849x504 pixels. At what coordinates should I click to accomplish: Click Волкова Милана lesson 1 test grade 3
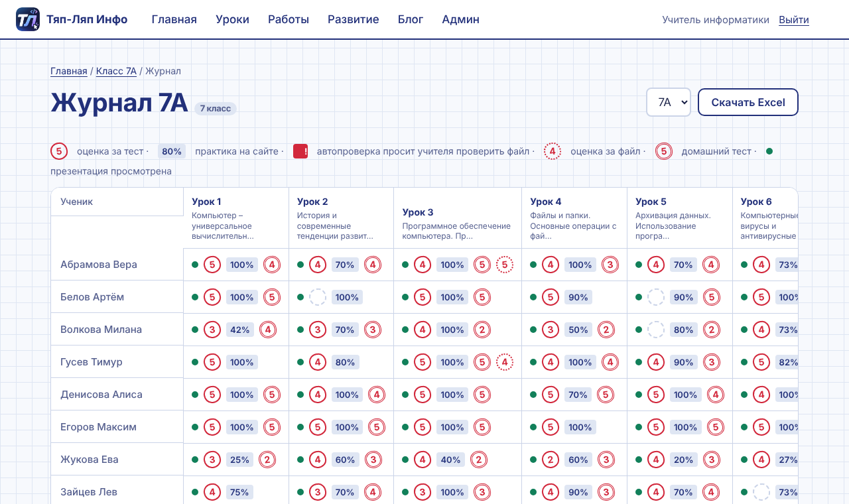click(x=212, y=330)
